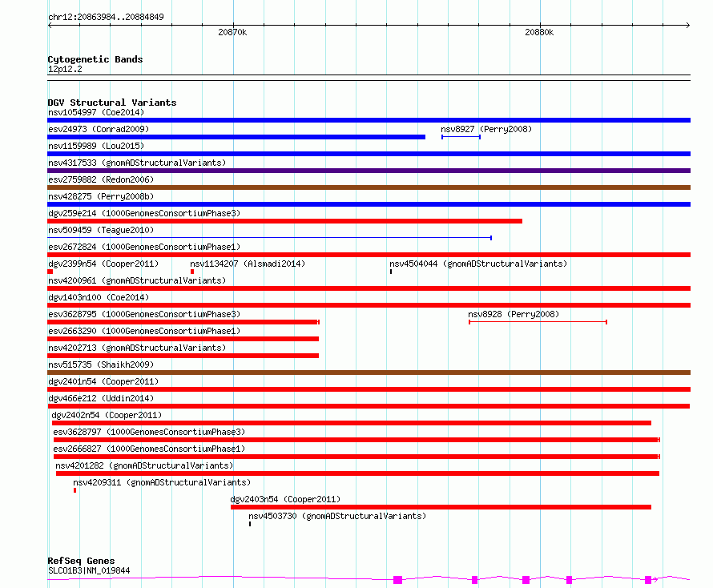Click the RefSeq Genes track title
This screenshot has width=713, height=588.
coord(81,561)
